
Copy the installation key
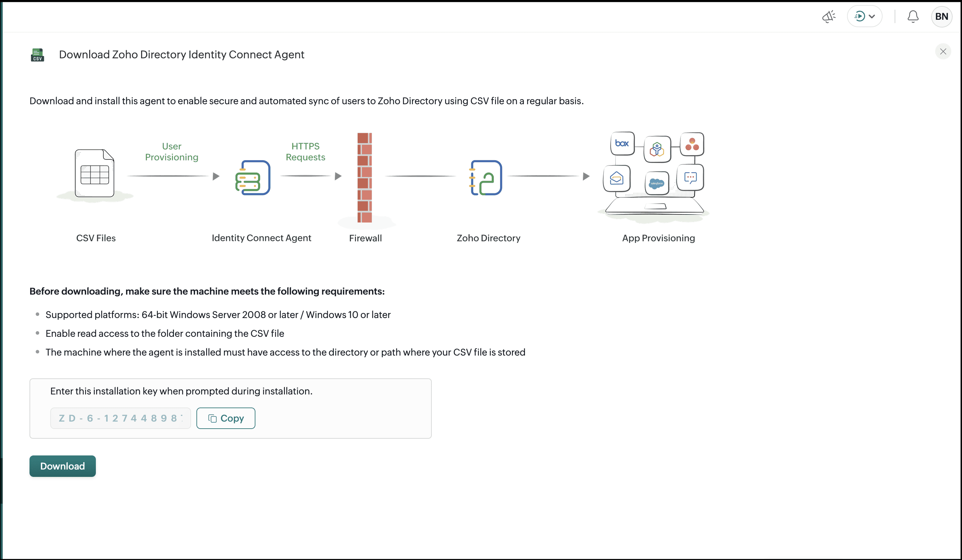[x=226, y=418]
